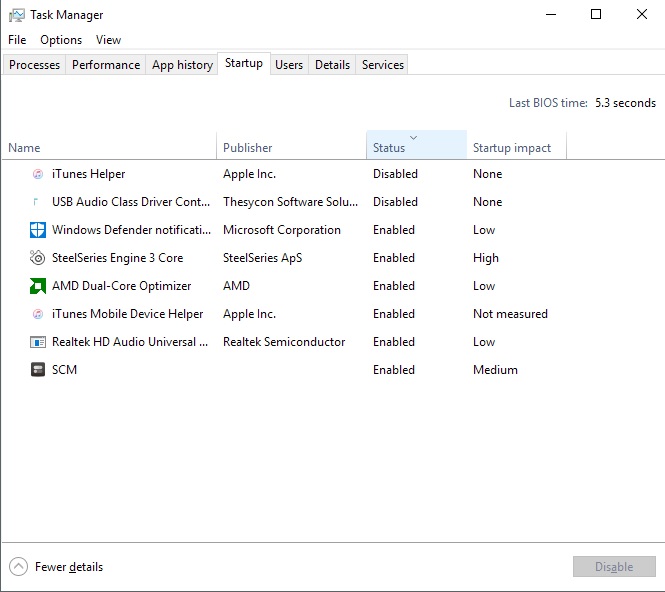Image resolution: width=665 pixels, height=592 pixels.
Task: Click the SteelSeries Engine 3 Core icon
Action: pos(38,258)
